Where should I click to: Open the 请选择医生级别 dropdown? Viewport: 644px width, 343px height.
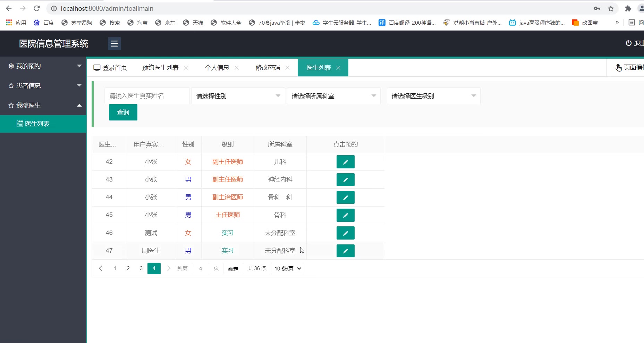pyautogui.click(x=433, y=96)
